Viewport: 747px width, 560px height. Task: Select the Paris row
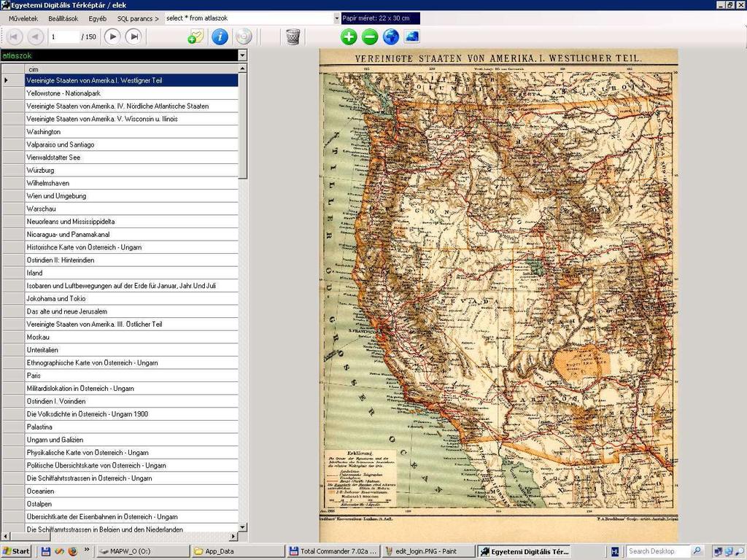coord(131,376)
